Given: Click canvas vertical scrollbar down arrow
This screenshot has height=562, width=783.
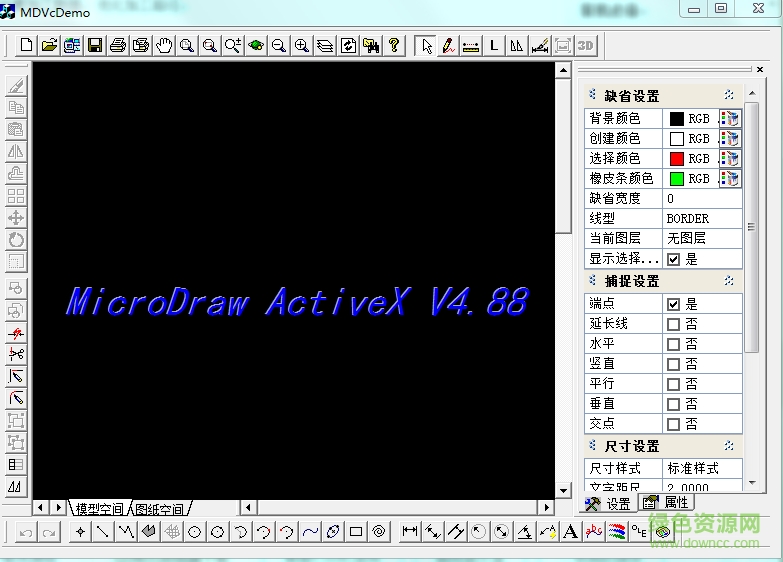Looking at the screenshot, I should coord(563,491).
